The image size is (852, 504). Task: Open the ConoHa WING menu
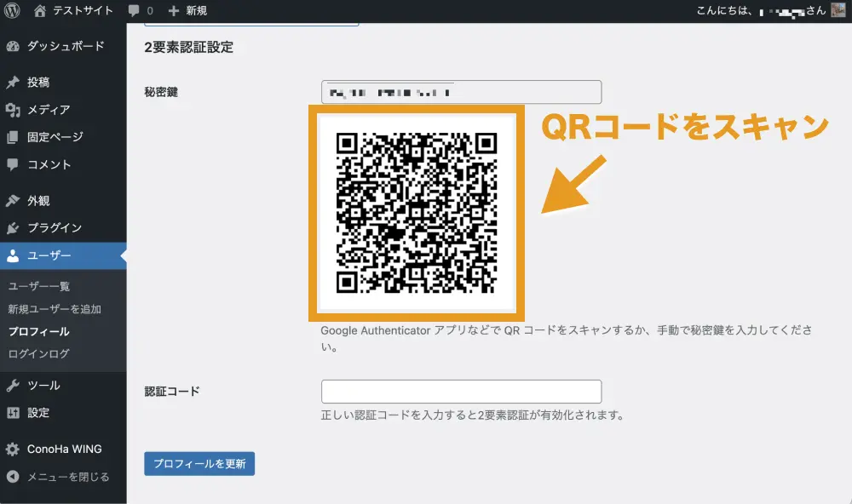point(64,450)
